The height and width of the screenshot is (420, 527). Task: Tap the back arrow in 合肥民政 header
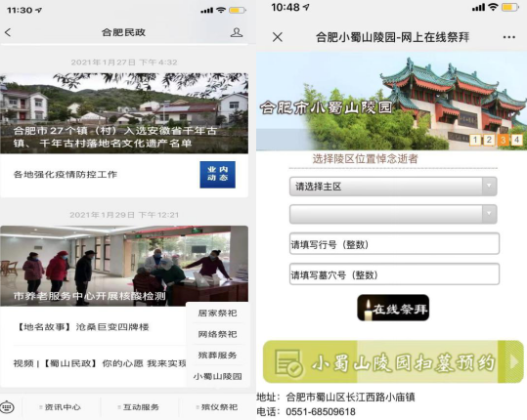(8, 32)
